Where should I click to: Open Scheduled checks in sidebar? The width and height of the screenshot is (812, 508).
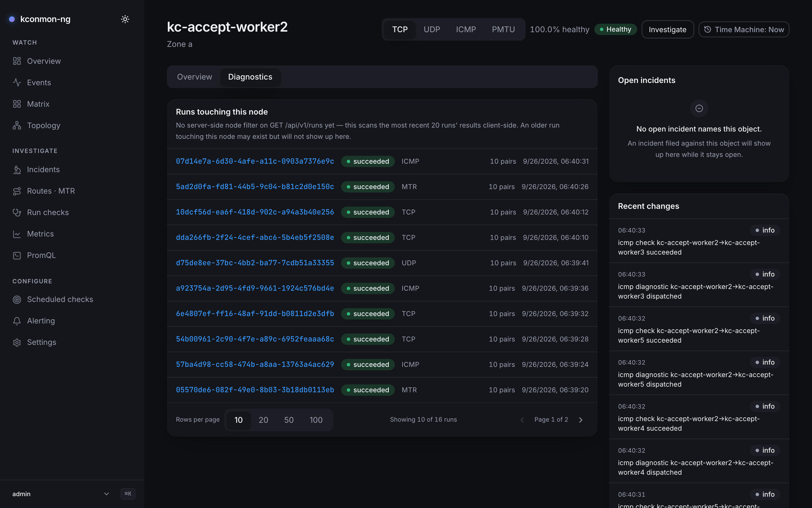tap(72, 299)
